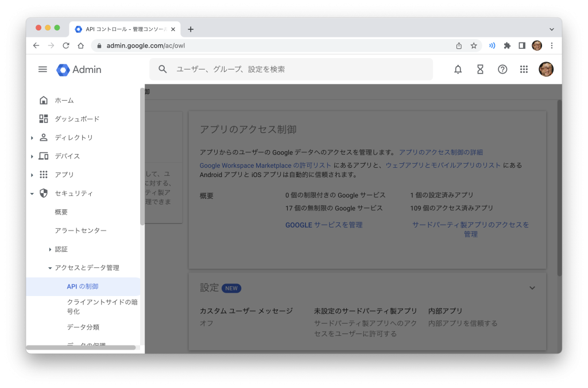
Task: Select API の制御 menu item
Action: coord(83,286)
